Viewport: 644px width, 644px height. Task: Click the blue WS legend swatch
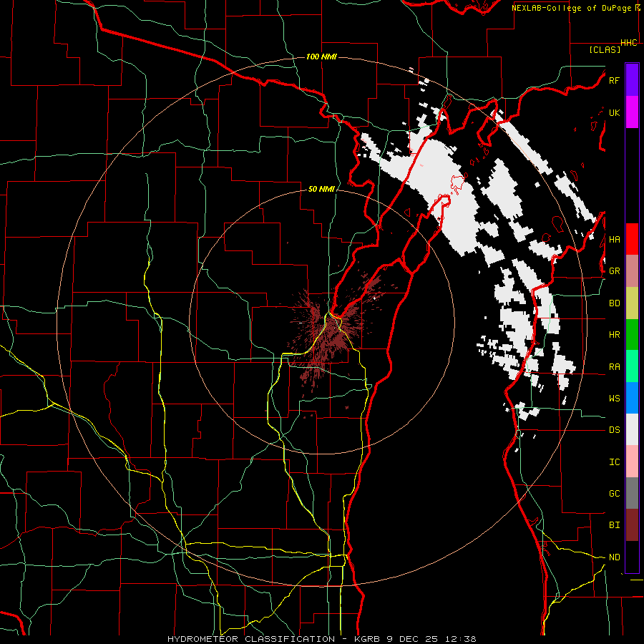pyautogui.click(x=632, y=398)
